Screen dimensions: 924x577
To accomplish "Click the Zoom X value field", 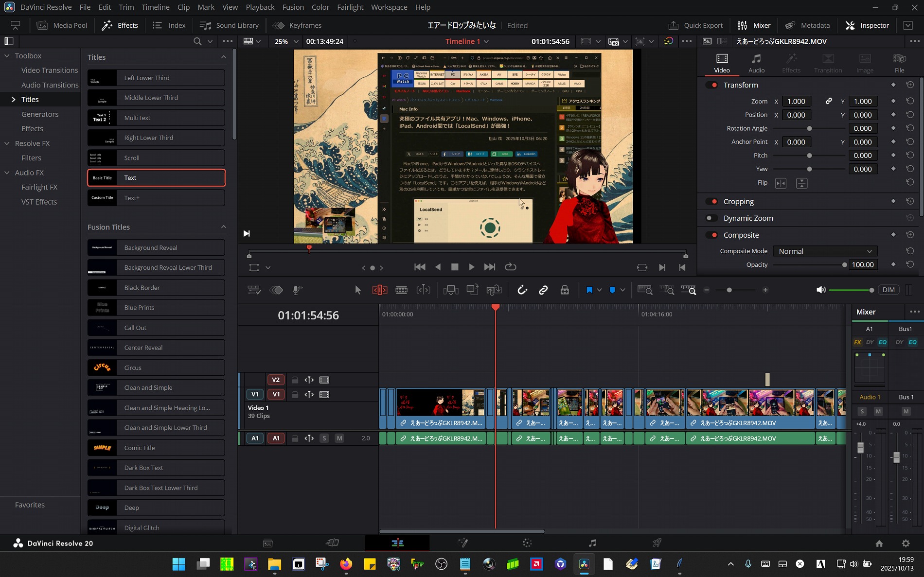I will point(797,101).
